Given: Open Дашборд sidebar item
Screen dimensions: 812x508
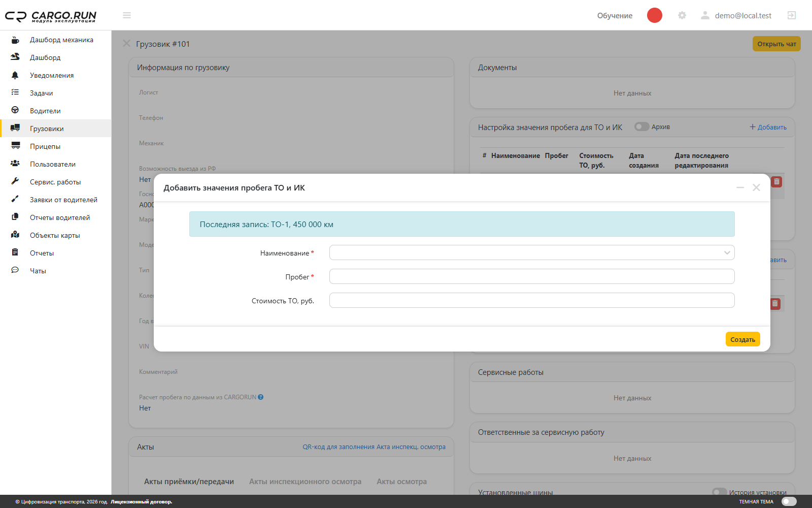Looking at the screenshot, I should (56, 57).
